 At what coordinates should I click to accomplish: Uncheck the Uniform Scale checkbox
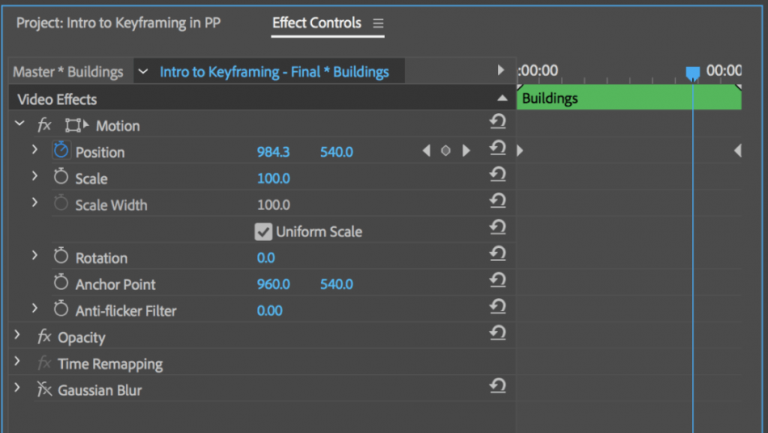pos(264,231)
